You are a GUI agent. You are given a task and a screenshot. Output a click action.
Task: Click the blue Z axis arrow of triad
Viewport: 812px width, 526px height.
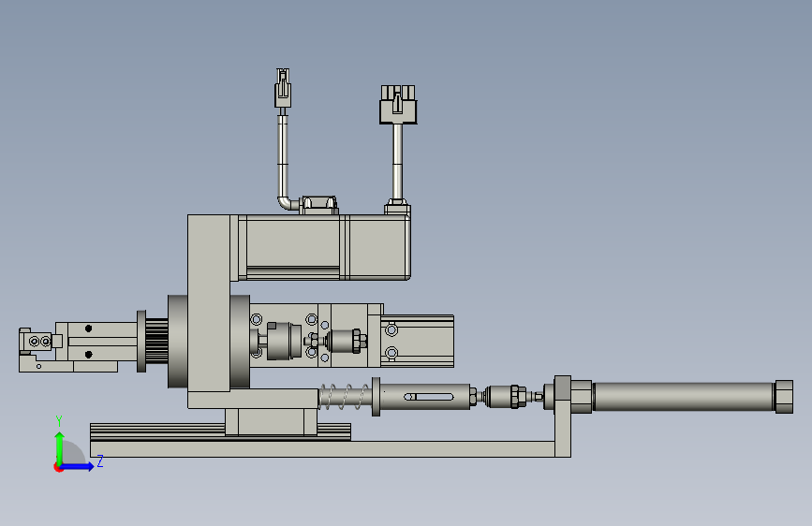[x=78, y=466]
